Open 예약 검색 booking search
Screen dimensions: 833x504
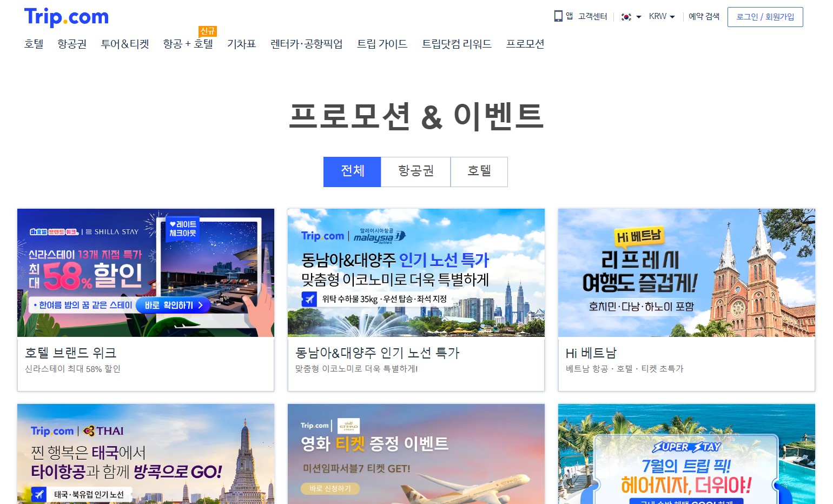tap(704, 17)
